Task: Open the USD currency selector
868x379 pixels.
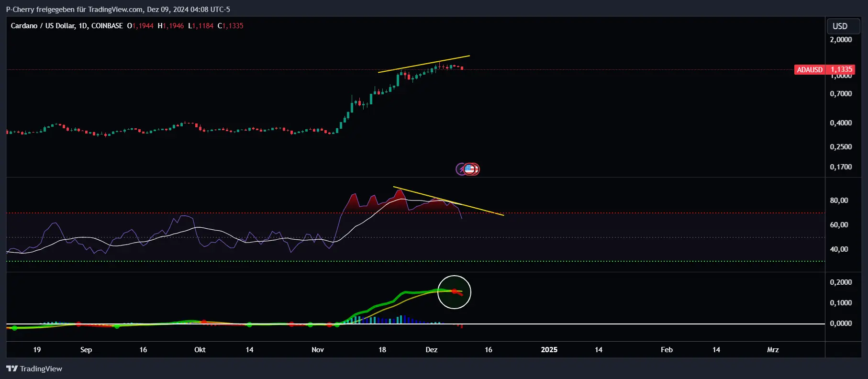Action: click(x=844, y=26)
